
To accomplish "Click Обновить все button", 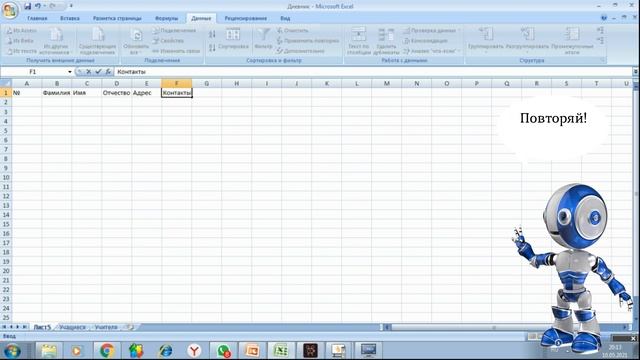I will pos(136,42).
